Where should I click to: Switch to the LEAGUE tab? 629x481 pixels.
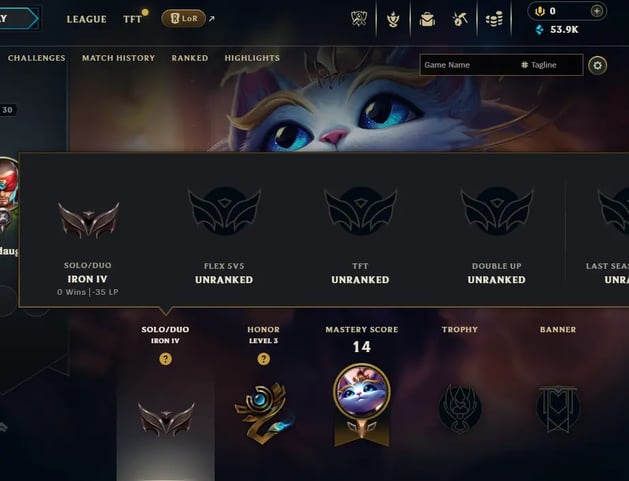click(87, 19)
